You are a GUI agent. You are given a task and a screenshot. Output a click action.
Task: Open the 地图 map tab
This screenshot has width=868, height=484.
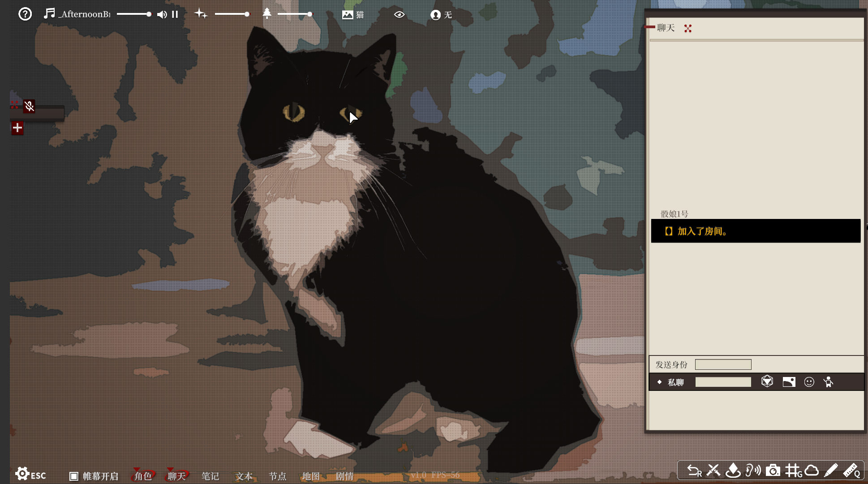pos(311,476)
